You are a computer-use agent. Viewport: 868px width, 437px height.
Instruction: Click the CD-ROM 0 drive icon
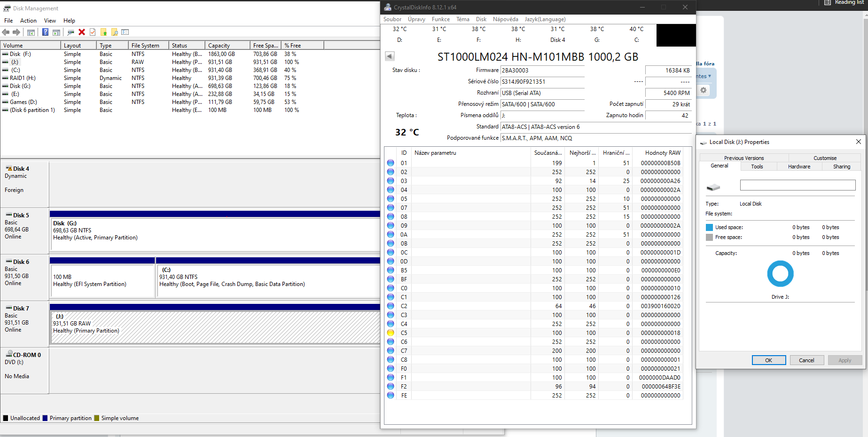(9, 354)
